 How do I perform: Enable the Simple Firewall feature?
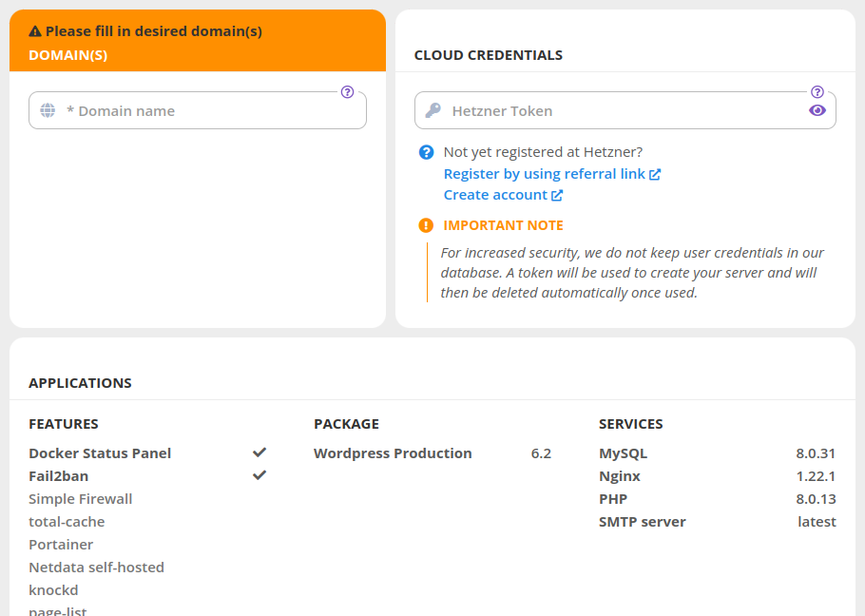pos(80,498)
